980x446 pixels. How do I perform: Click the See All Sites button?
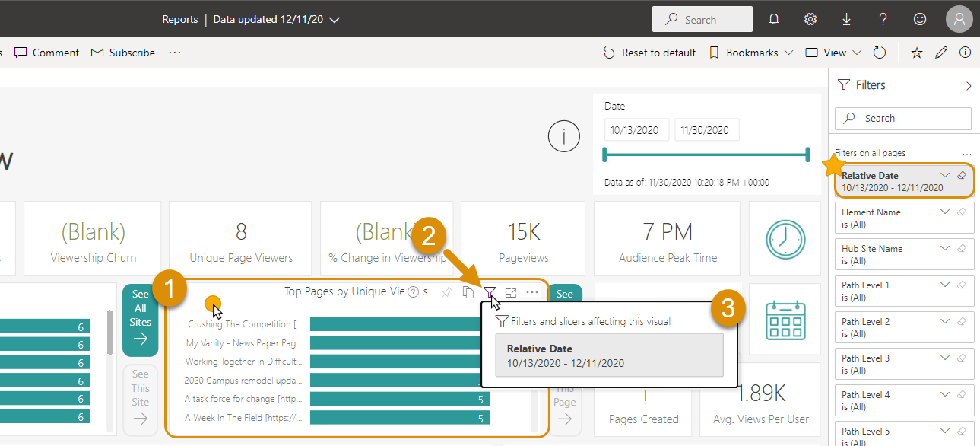(x=140, y=320)
